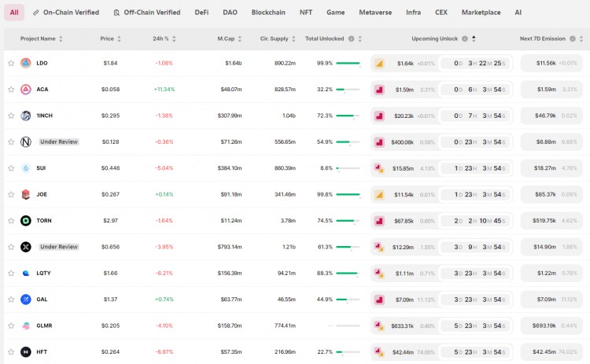Sort table by Price column

(119, 39)
